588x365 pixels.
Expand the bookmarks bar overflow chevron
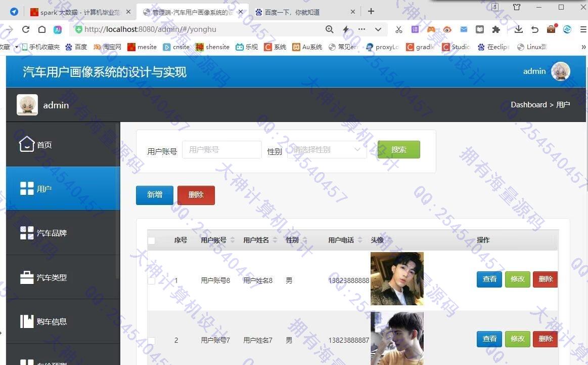click(x=583, y=47)
